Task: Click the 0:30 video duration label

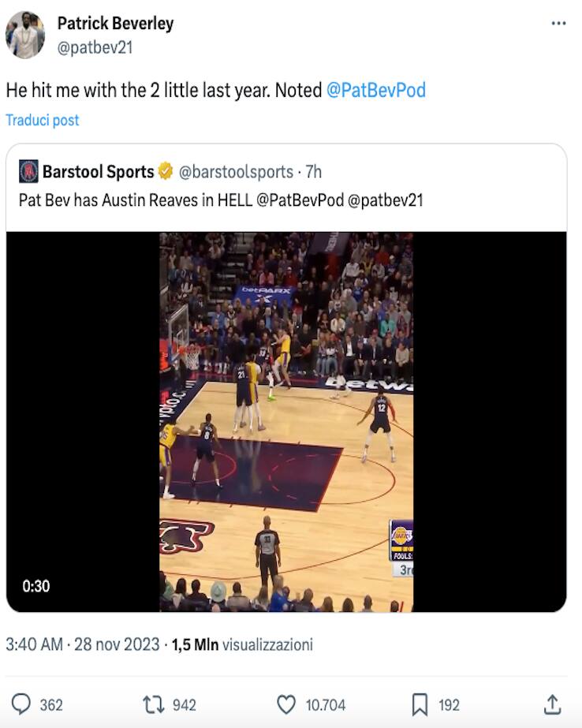Action: click(x=36, y=586)
